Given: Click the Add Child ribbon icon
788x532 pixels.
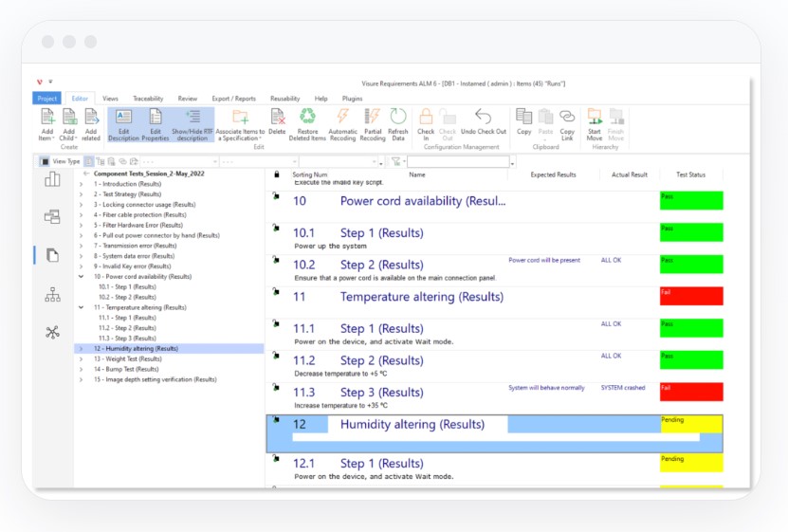Looking at the screenshot, I should [x=69, y=117].
